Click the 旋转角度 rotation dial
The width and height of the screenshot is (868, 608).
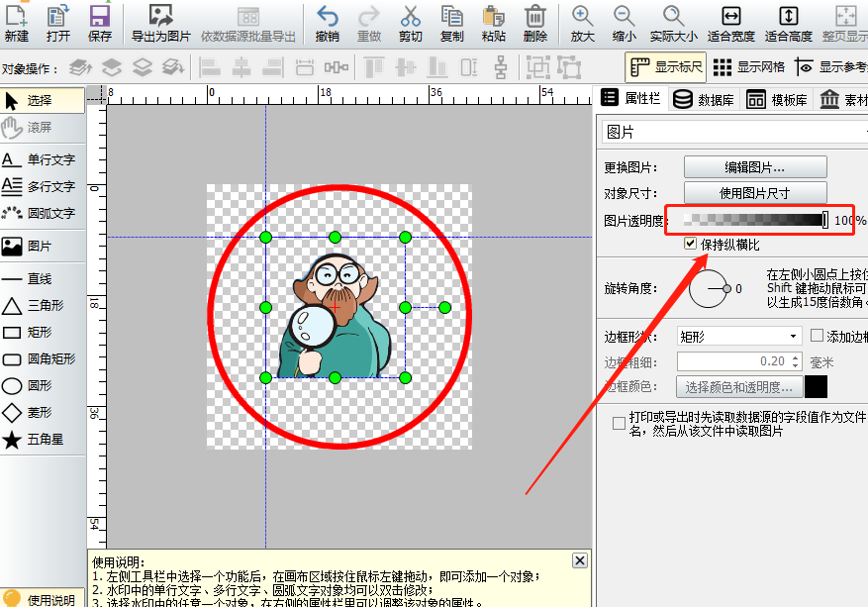click(x=708, y=288)
